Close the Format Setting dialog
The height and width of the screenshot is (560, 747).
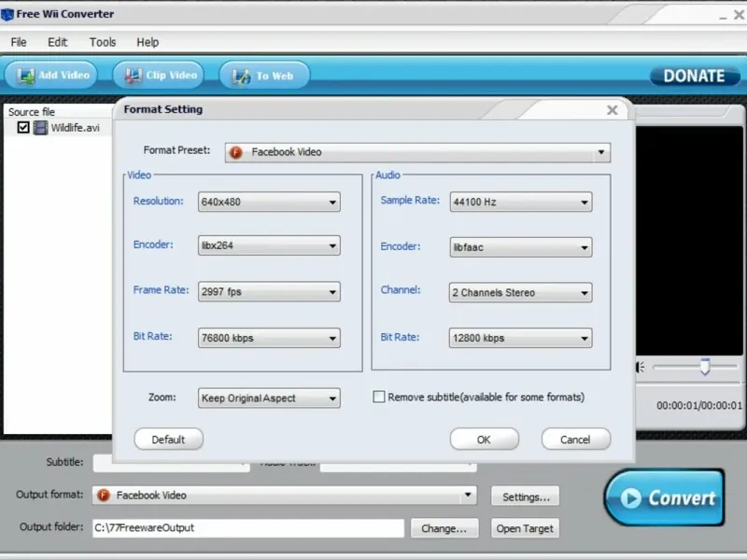613,110
